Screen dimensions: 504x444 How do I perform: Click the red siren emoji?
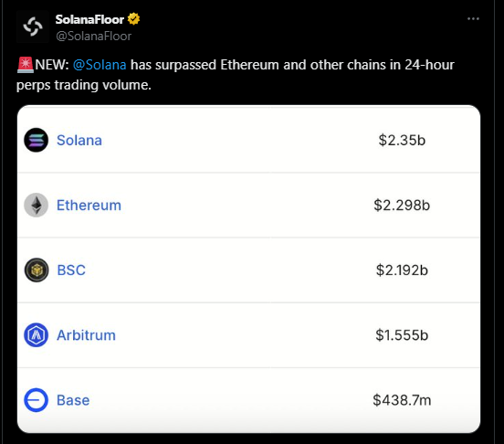[25, 65]
